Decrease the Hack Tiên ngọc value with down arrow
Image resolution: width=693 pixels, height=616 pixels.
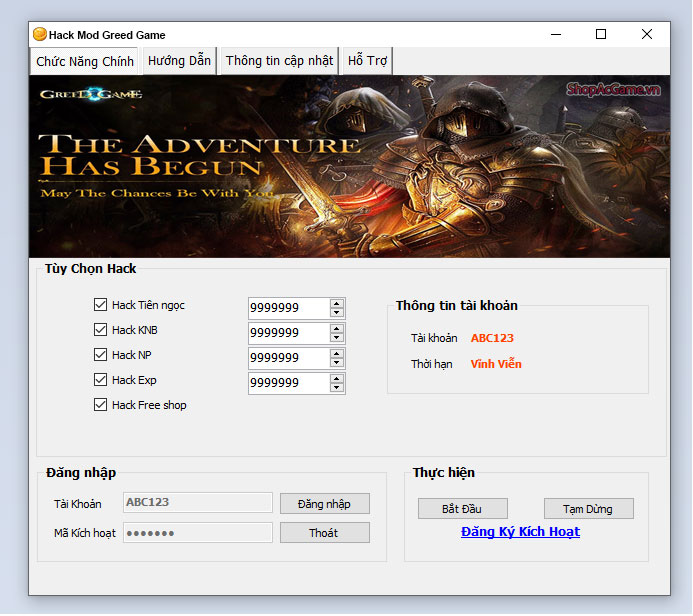click(337, 312)
